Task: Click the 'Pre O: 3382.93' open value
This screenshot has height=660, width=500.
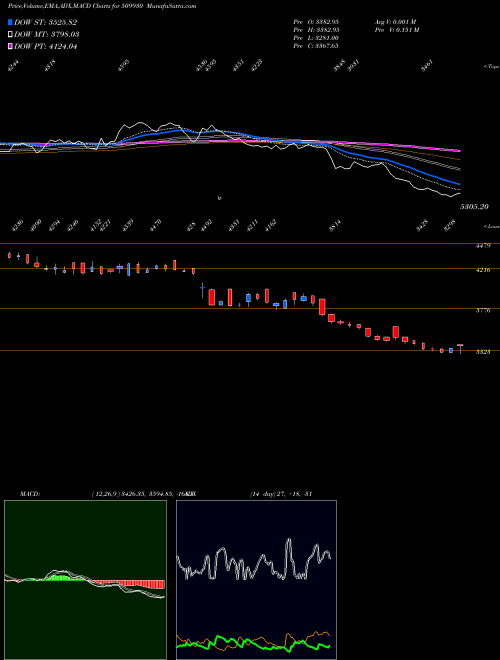Action: tap(316, 22)
